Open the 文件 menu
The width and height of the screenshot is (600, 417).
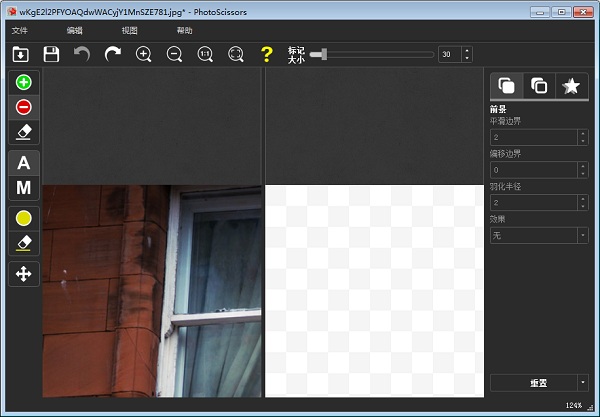tap(20, 31)
